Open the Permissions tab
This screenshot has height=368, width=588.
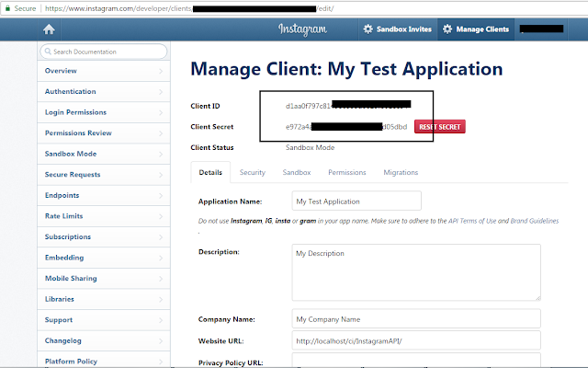click(x=347, y=172)
